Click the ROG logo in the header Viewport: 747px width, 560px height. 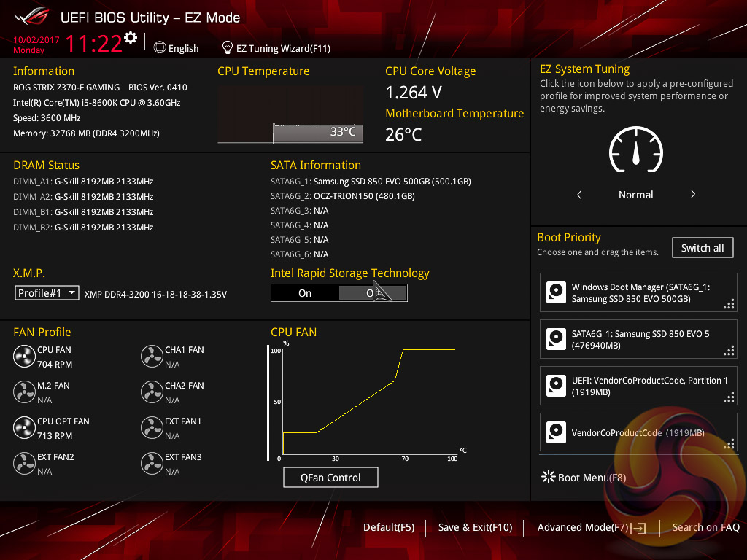click(31, 17)
